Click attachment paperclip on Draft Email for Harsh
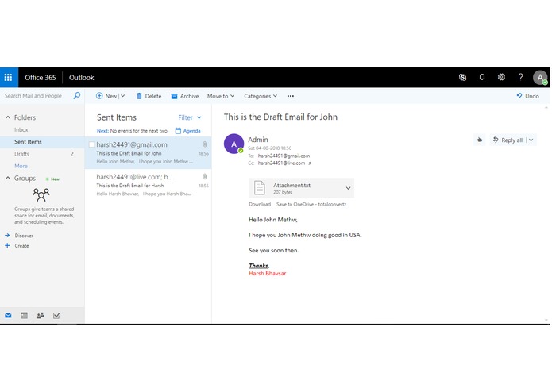Image resolution: width=552 pixels, height=392 pixels. point(205,176)
